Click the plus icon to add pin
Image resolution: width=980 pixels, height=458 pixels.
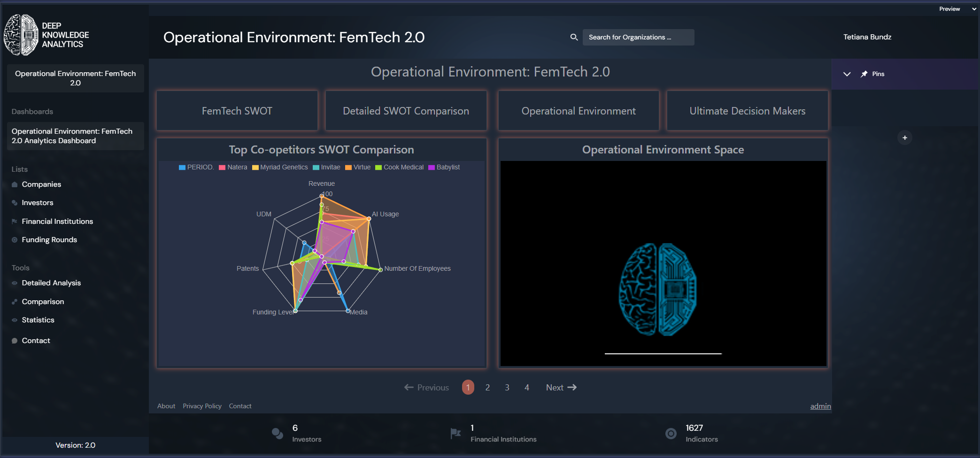point(904,138)
